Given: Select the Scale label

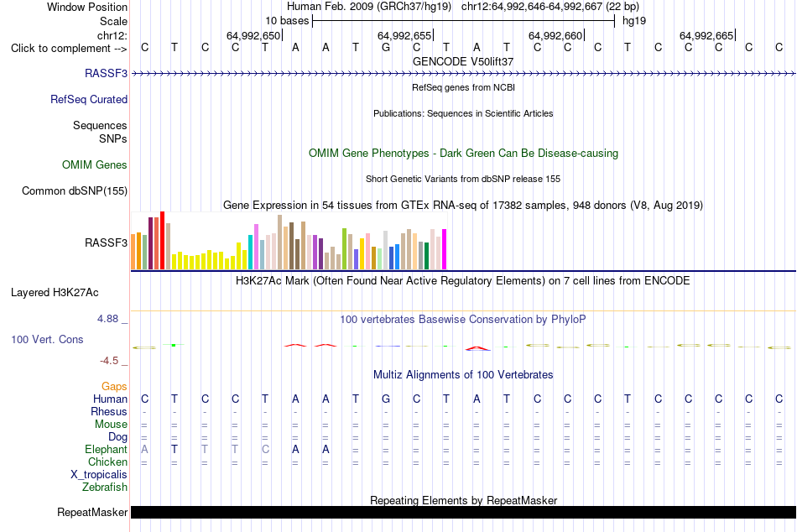Looking at the screenshot, I should click(113, 21).
